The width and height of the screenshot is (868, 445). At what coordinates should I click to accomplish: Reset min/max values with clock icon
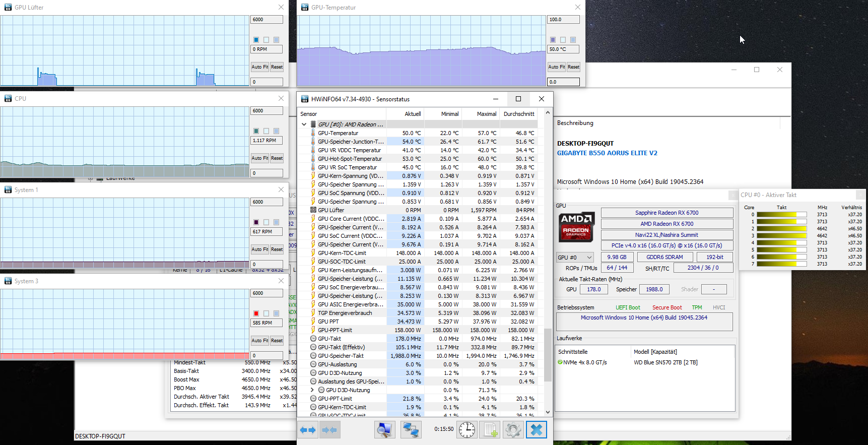tap(467, 430)
